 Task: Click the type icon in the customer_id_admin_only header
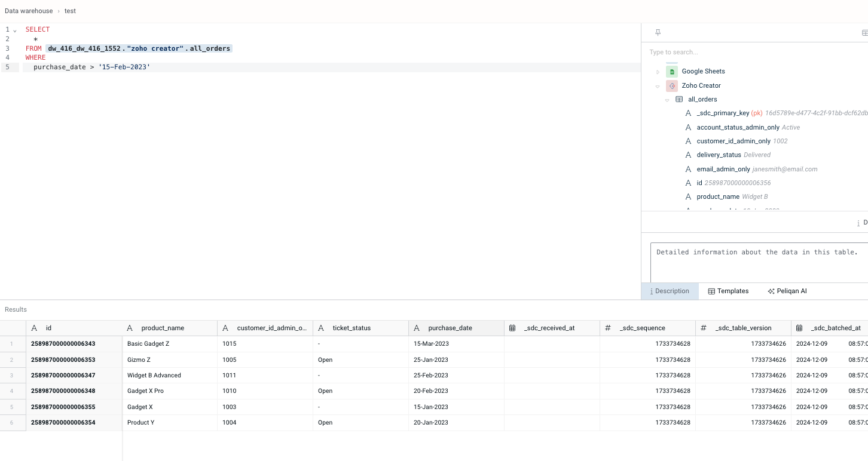click(225, 328)
